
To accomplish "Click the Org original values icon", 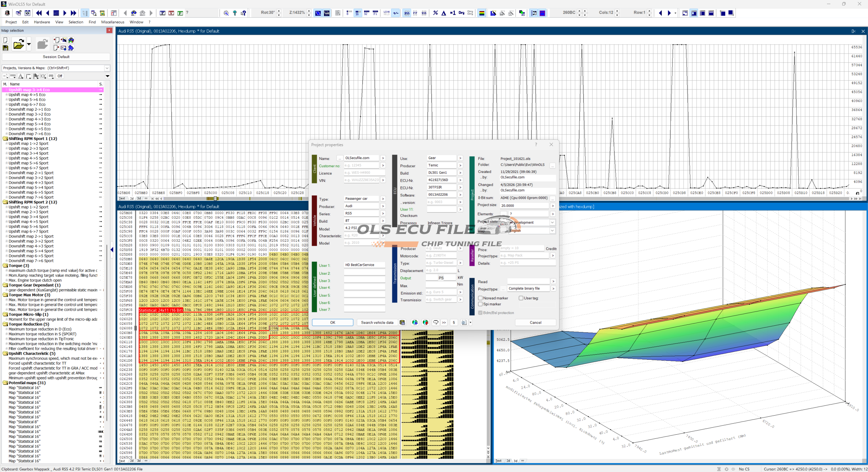I will point(461,13).
